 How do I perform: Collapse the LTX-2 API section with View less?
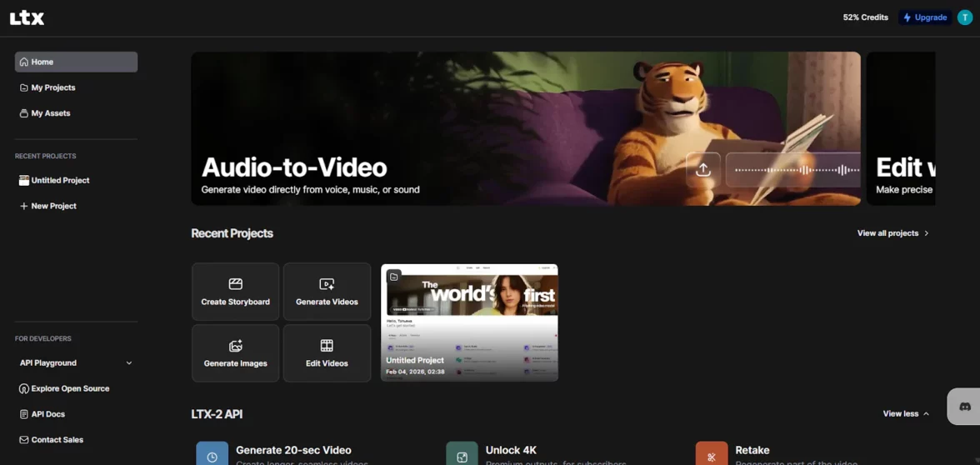click(x=905, y=413)
